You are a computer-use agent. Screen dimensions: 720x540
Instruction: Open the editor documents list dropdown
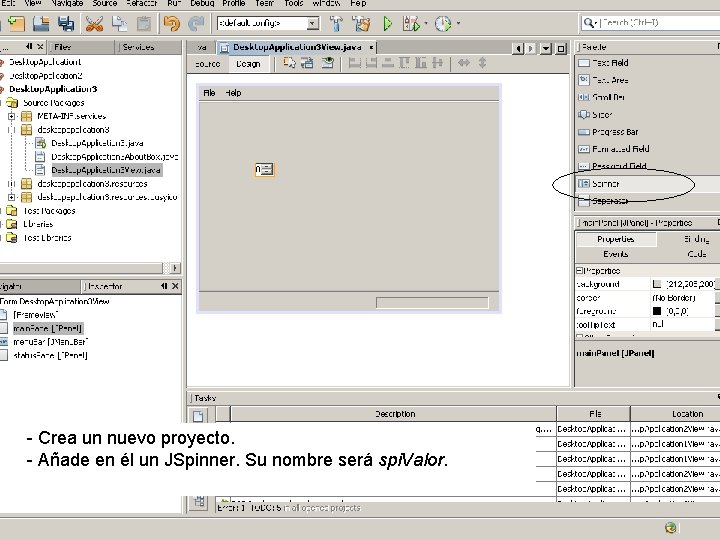[546, 48]
